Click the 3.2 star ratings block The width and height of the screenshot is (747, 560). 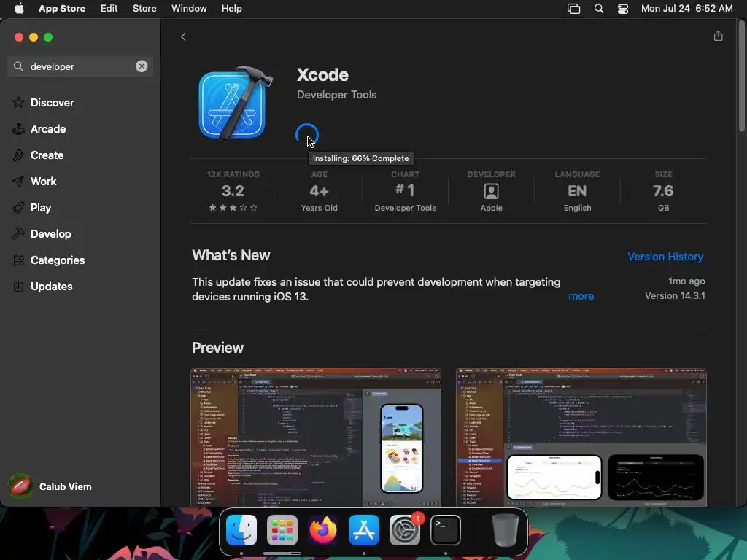click(233, 192)
